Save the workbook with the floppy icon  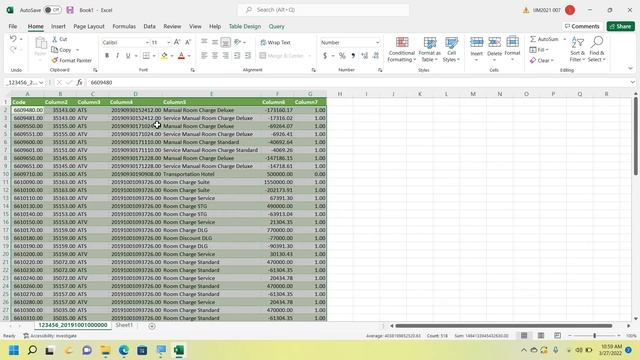pos(70,10)
